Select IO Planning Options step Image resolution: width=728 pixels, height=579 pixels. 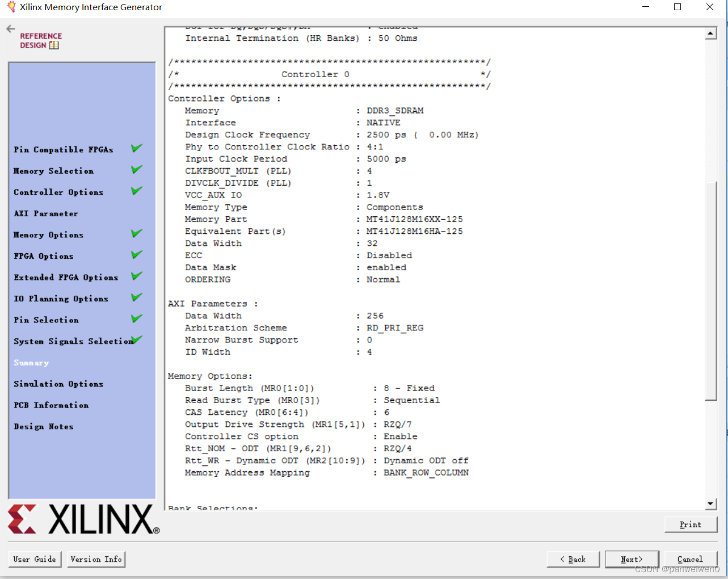[x=61, y=299]
